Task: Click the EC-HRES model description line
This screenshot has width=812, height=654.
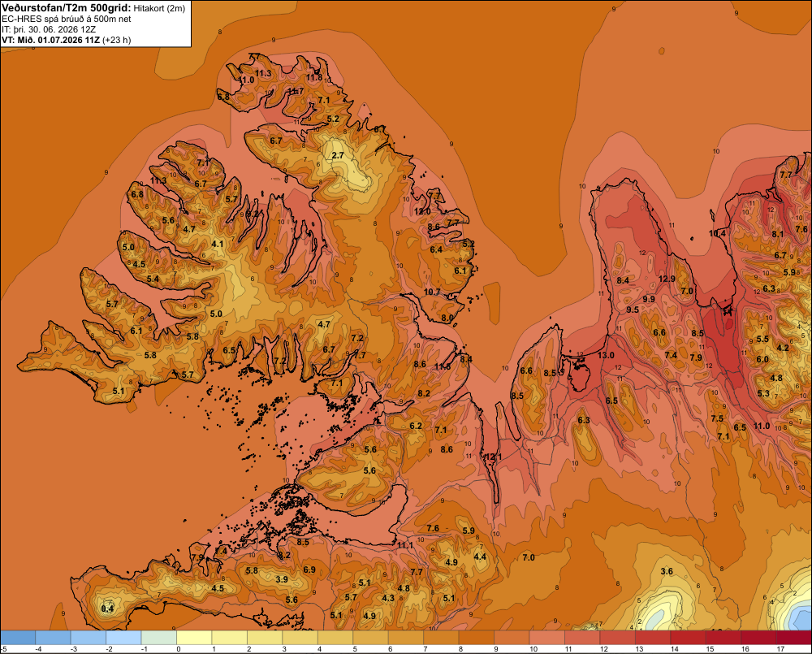Action: pos(67,19)
